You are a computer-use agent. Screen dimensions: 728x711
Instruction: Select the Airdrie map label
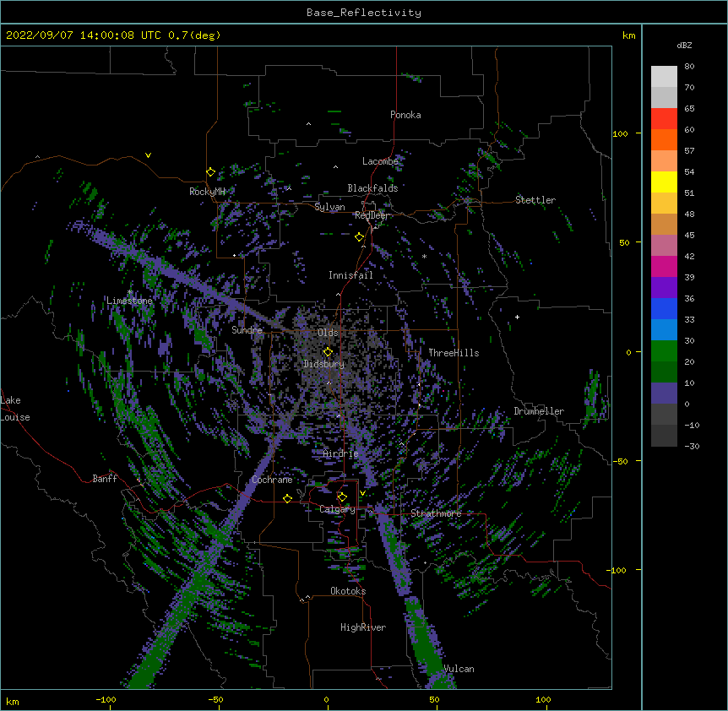tap(341, 453)
